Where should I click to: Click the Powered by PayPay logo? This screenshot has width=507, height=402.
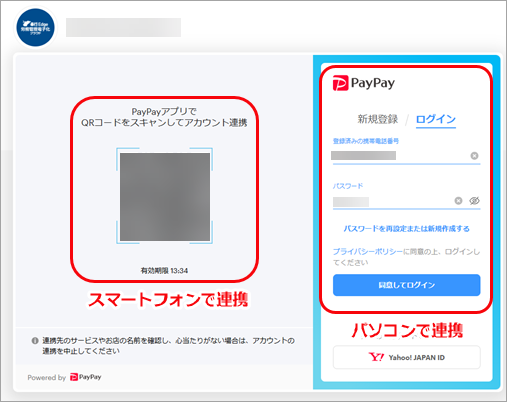tap(86, 377)
